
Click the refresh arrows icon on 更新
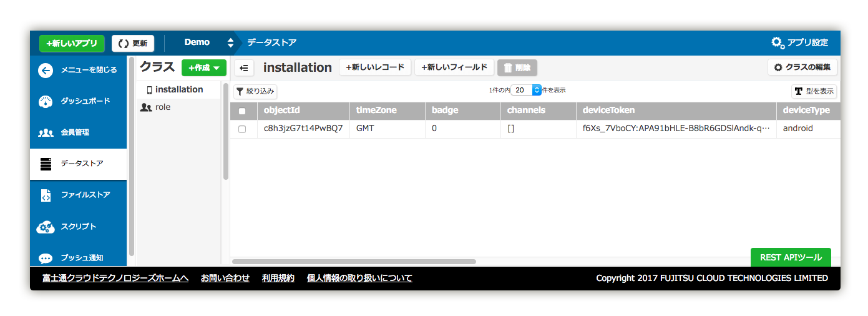tap(123, 43)
